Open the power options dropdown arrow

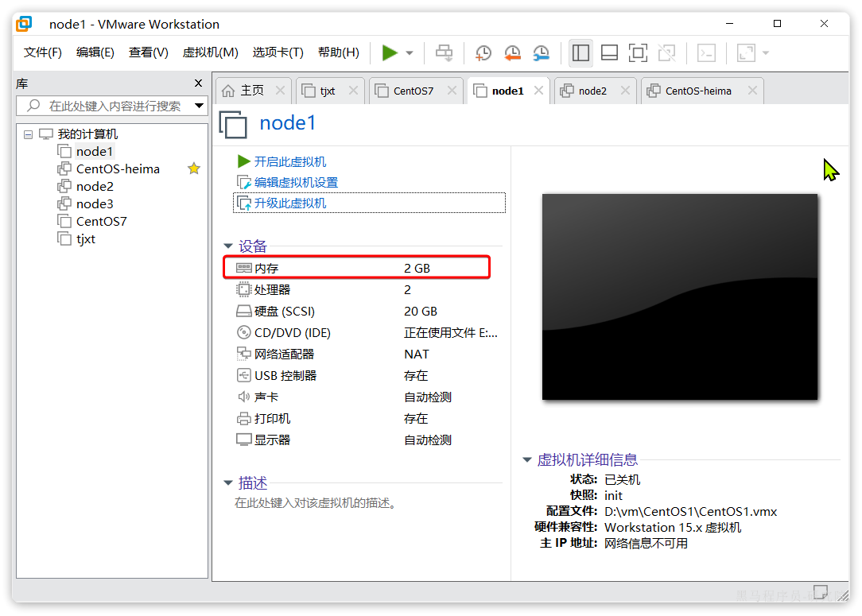click(x=410, y=53)
